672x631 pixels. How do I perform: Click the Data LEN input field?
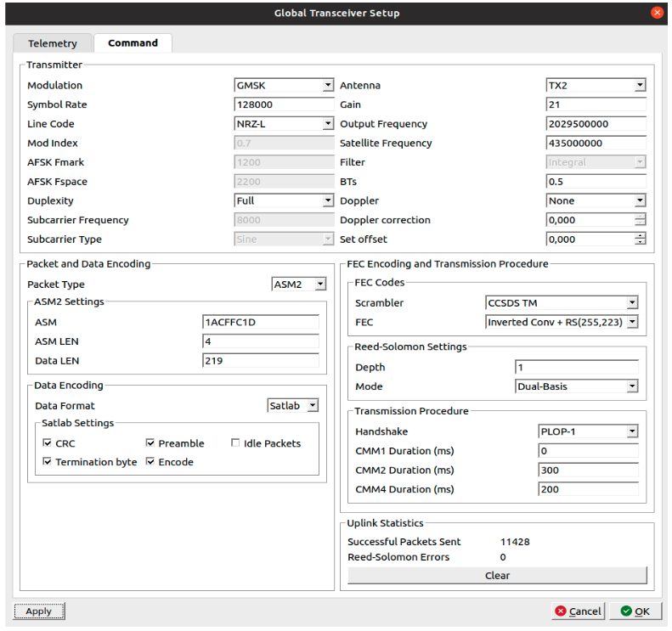(261, 361)
